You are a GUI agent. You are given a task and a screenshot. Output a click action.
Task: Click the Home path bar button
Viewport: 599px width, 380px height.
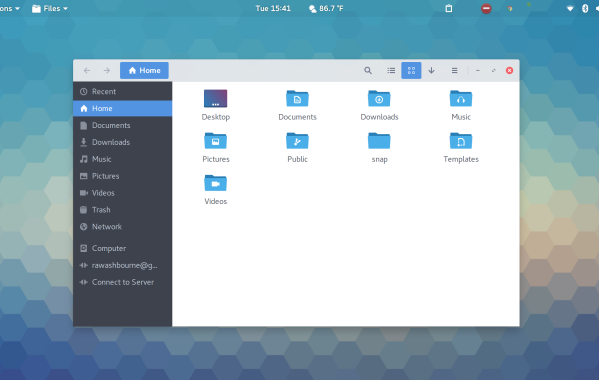pyautogui.click(x=144, y=70)
